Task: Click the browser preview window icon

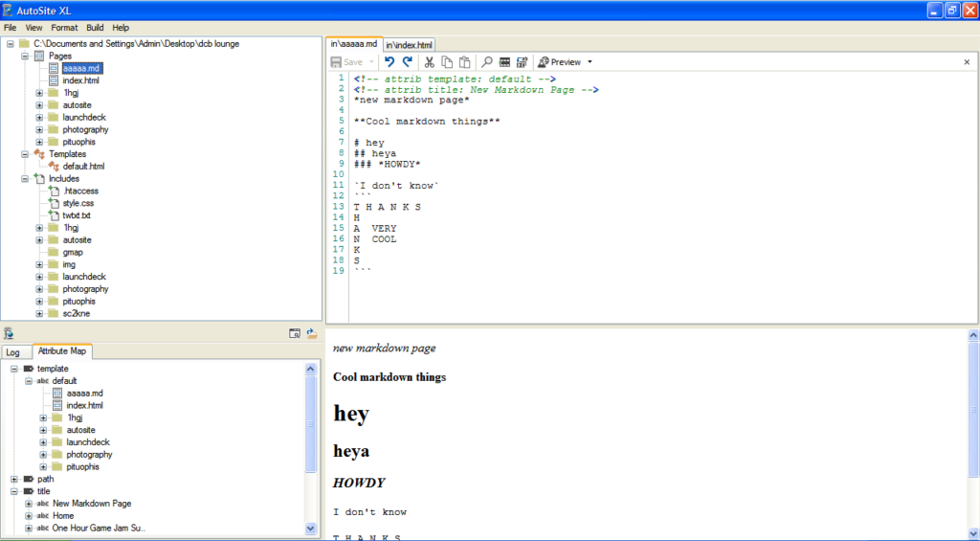Action: [295, 333]
